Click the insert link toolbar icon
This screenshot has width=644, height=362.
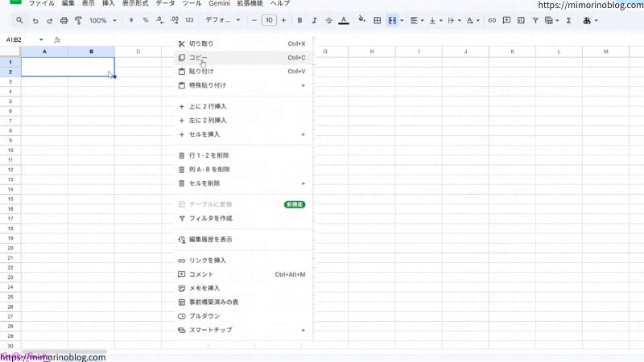(492, 20)
